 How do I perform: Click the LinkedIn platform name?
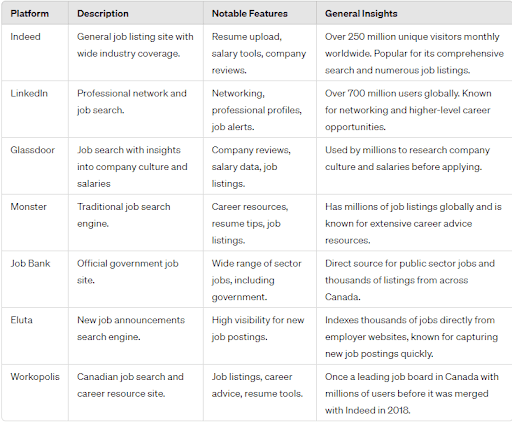click(x=29, y=93)
